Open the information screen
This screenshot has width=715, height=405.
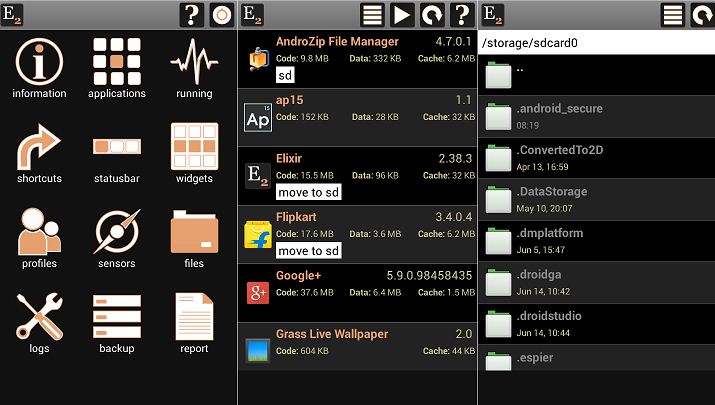point(40,62)
